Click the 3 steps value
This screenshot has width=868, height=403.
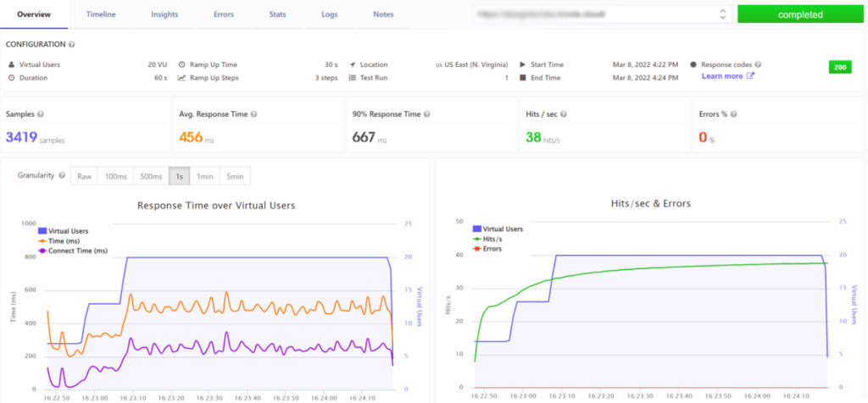(326, 78)
